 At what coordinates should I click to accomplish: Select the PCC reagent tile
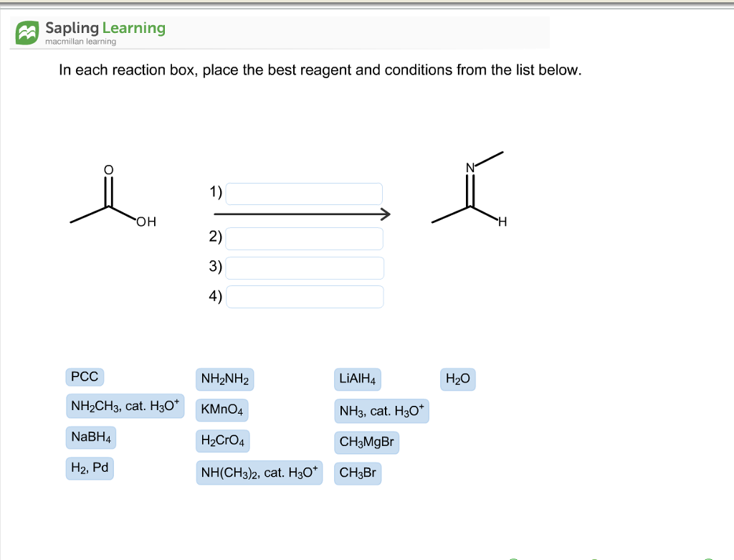84,376
